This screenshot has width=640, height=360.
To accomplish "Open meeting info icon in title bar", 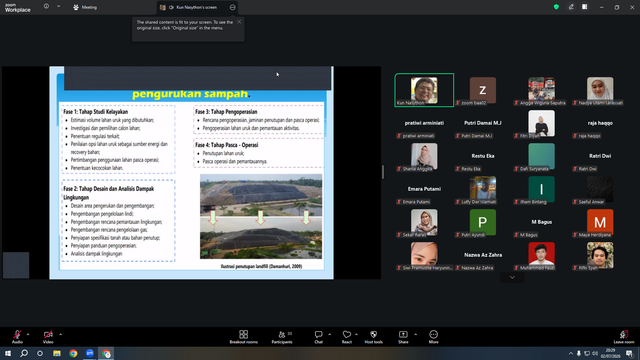I will 46,7.
